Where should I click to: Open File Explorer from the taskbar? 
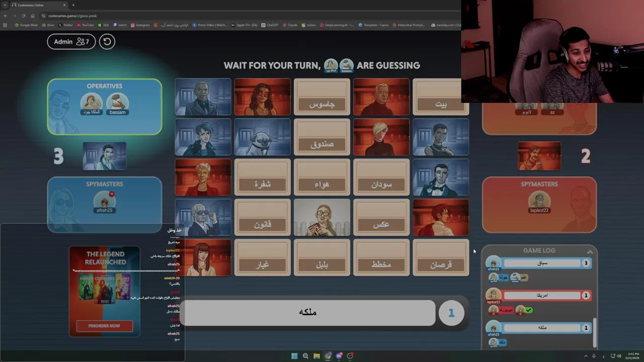tap(316, 356)
